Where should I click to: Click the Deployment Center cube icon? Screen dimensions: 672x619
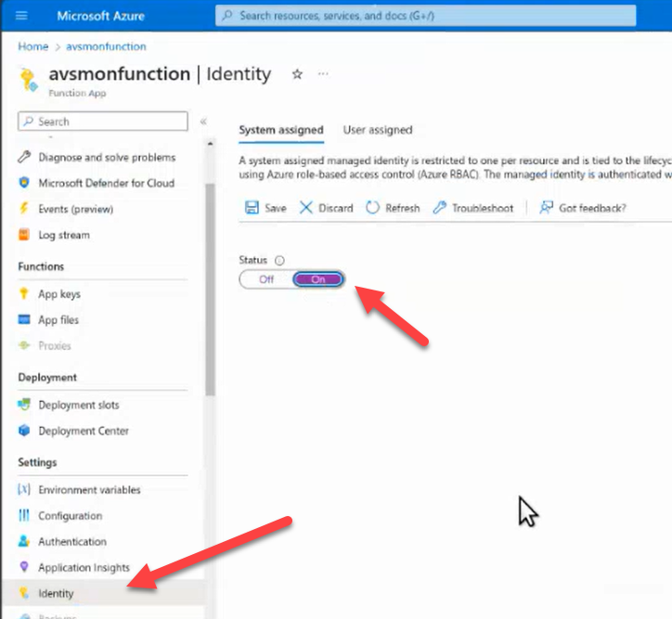24,431
